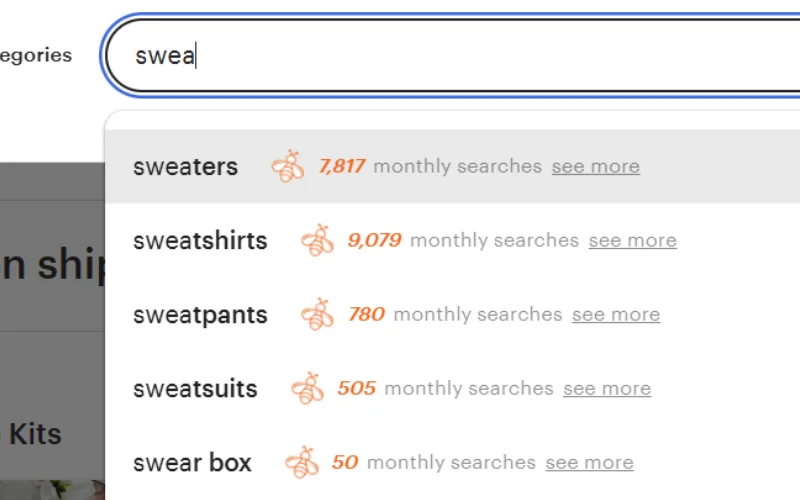The image size is (800, 500).
Task: Click the Kits category label
Action: pyautogui.click(x=35, y=434)
